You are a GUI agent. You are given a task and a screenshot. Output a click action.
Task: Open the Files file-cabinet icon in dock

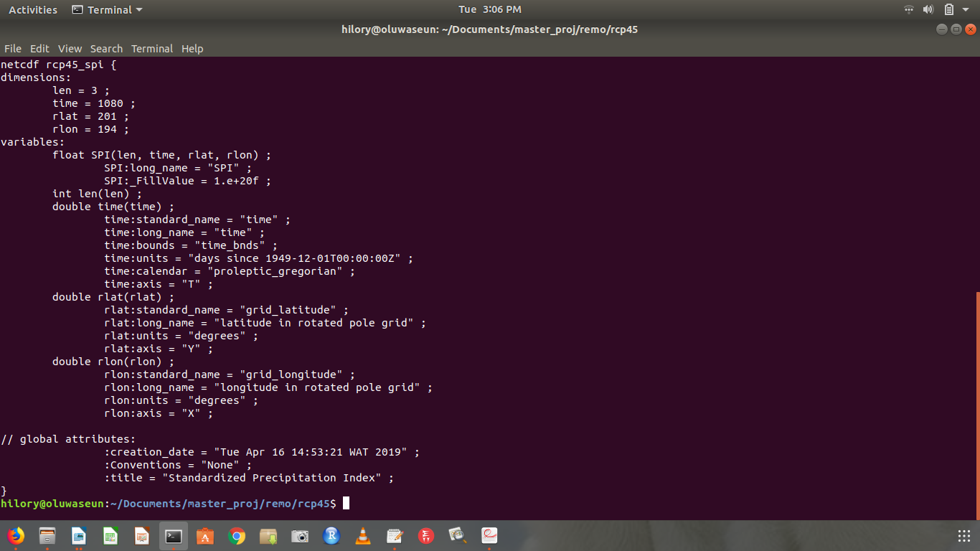pyautogui.click(x=47, y=535)
